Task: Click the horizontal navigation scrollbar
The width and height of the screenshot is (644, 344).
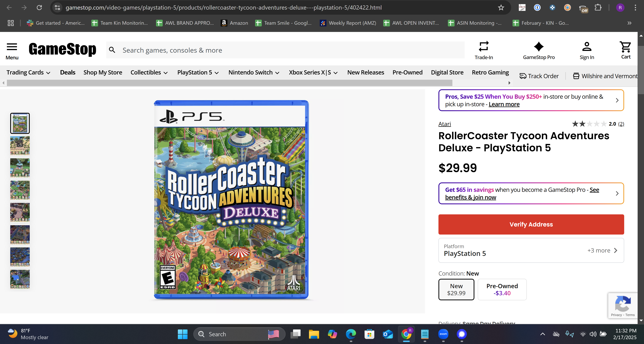Action: pos(230,83)
